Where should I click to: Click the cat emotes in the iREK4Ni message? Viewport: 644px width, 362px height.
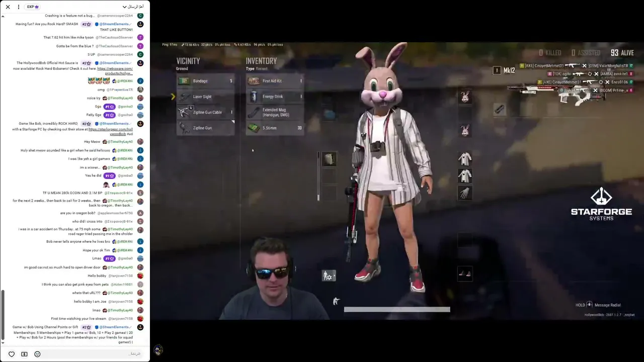[x=99, y=81]
